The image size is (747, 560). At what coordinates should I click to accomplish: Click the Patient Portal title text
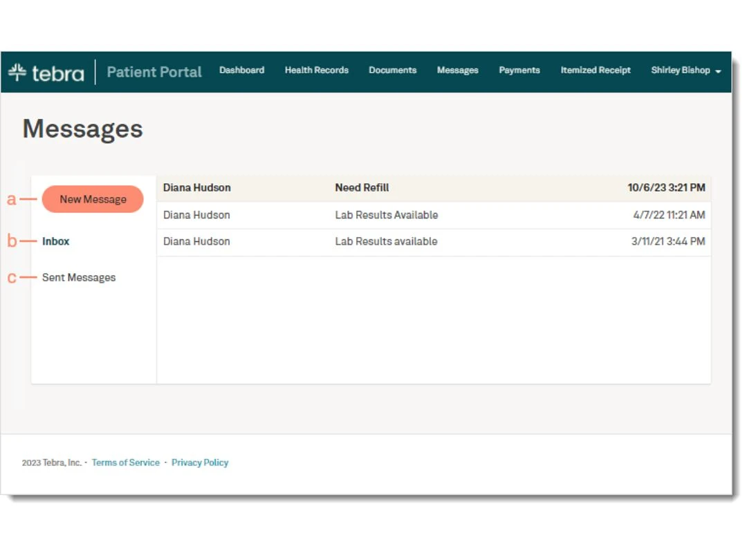(x=154, y=72)
